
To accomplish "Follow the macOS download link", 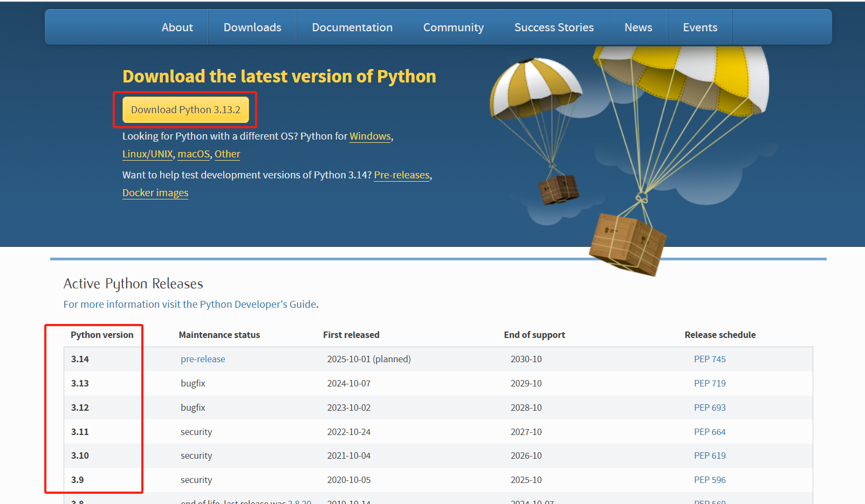I will pos(194,154).
